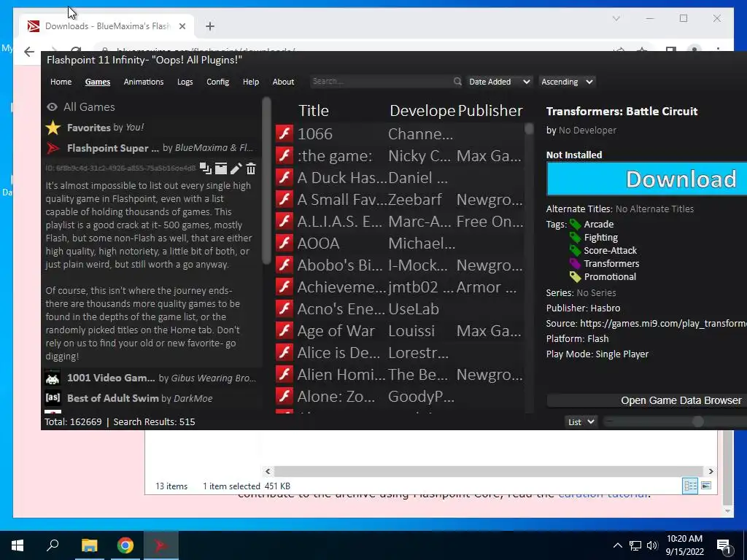
Task: Click Explorer horizontal scrollbar left arrow
Action: pos(268,471)
